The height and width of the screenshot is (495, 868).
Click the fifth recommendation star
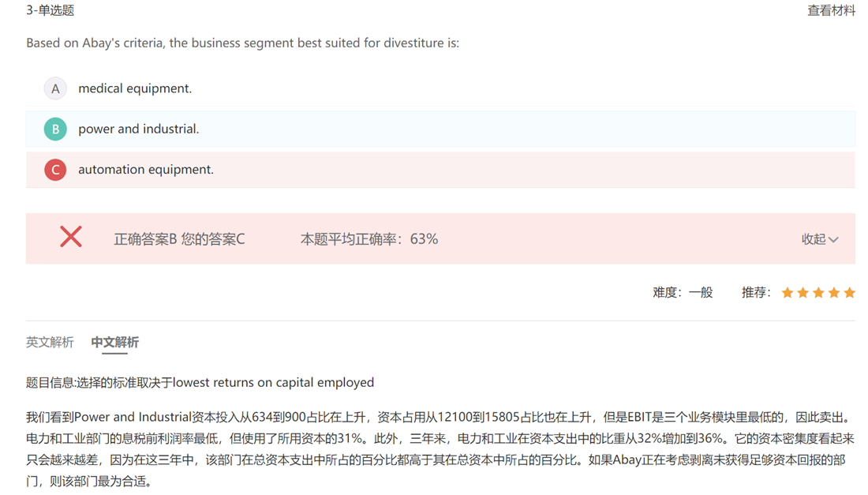coord(849,293)
